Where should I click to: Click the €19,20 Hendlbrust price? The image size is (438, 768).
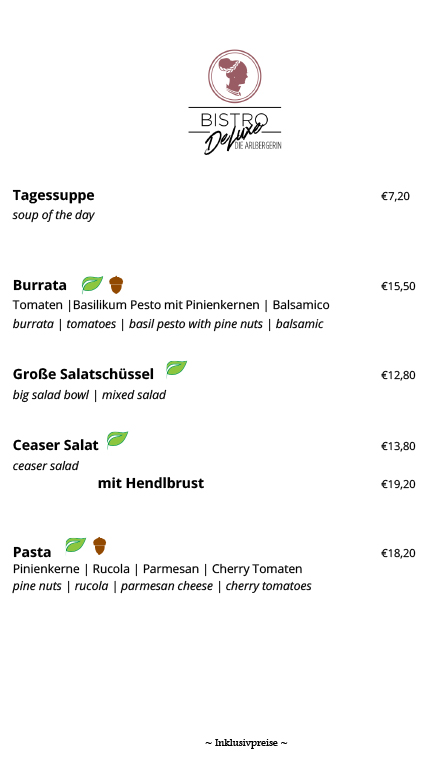tap(398, 484)
